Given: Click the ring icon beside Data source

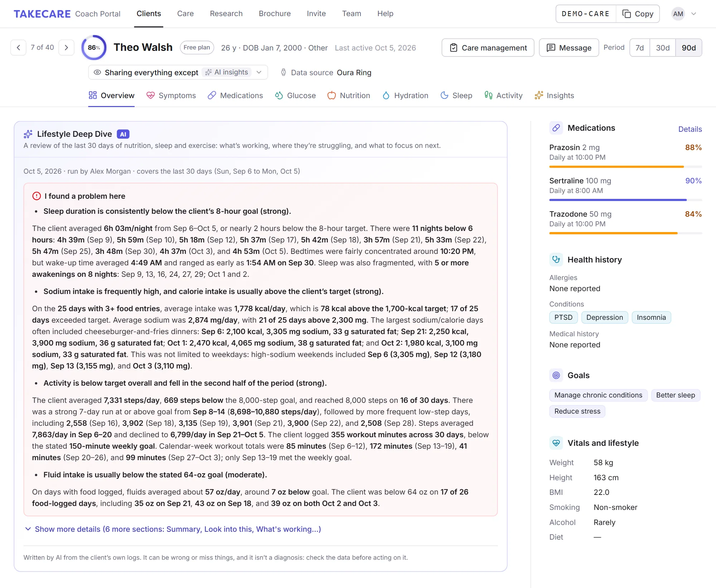Looking at the screenshot, I should tap(284, 73).
